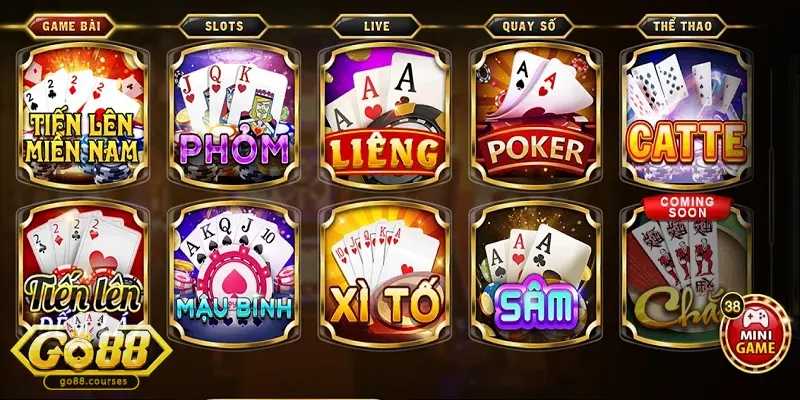Click the GO88 logo
800x400 pixels.
tap(91, 352)
